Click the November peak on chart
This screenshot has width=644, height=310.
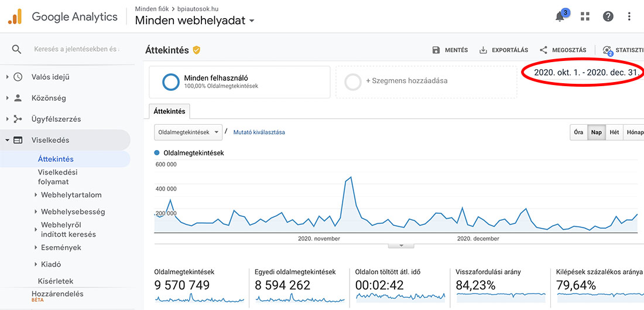[350, 177]
